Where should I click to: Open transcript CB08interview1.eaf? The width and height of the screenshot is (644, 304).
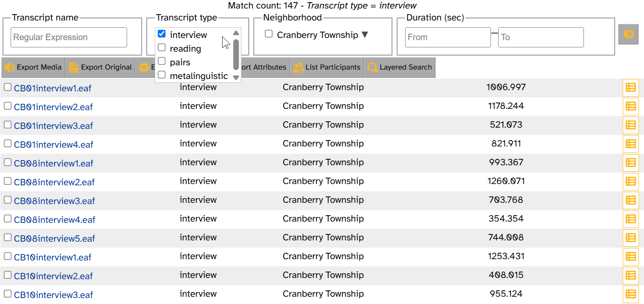point(54,164)
